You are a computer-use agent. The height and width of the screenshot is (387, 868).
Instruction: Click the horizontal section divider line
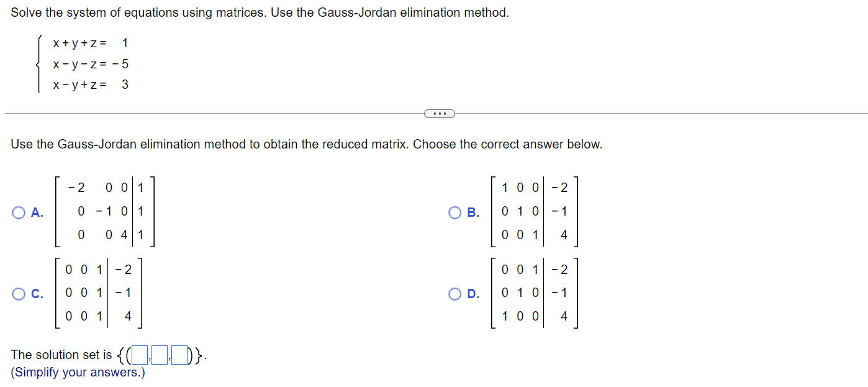[217, 113]
